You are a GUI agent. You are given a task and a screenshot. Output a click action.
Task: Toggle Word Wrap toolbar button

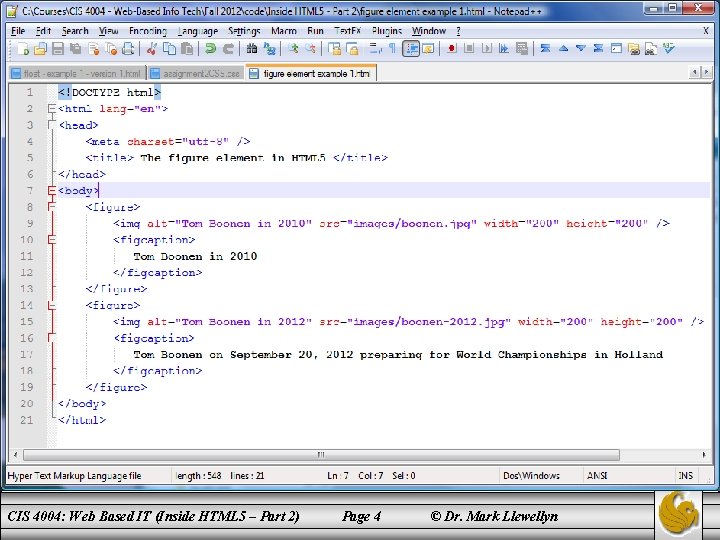click(375, 48)
